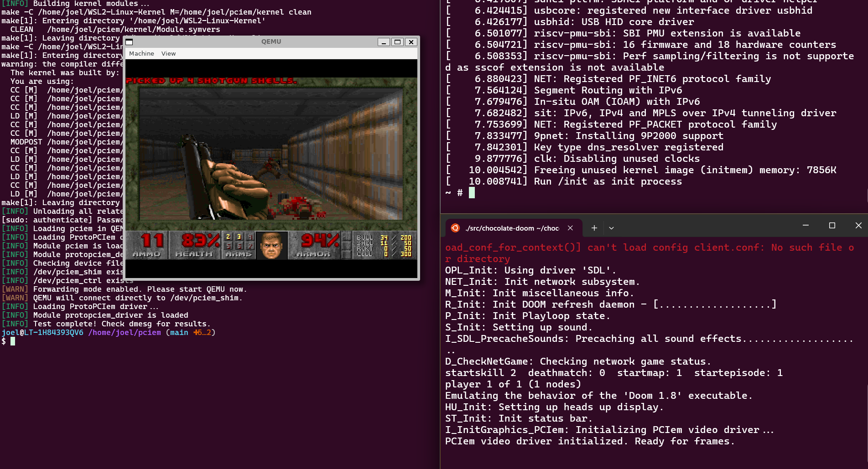Click the /home/joel/pciem prompt path
Image resolution: width=868 pixels, height=469 pixels.
tap(125, 333)
